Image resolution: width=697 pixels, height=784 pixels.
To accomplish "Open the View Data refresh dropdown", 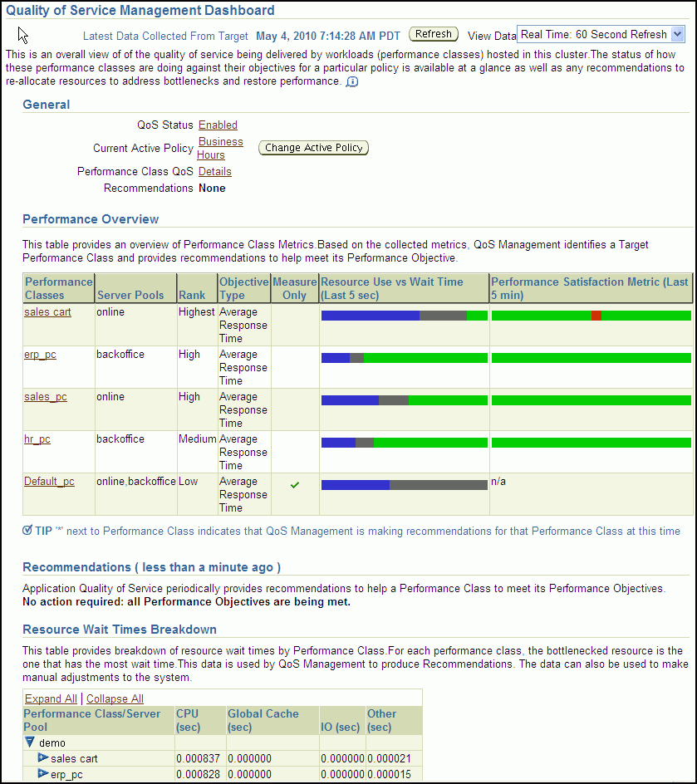I will pos(676,34).
